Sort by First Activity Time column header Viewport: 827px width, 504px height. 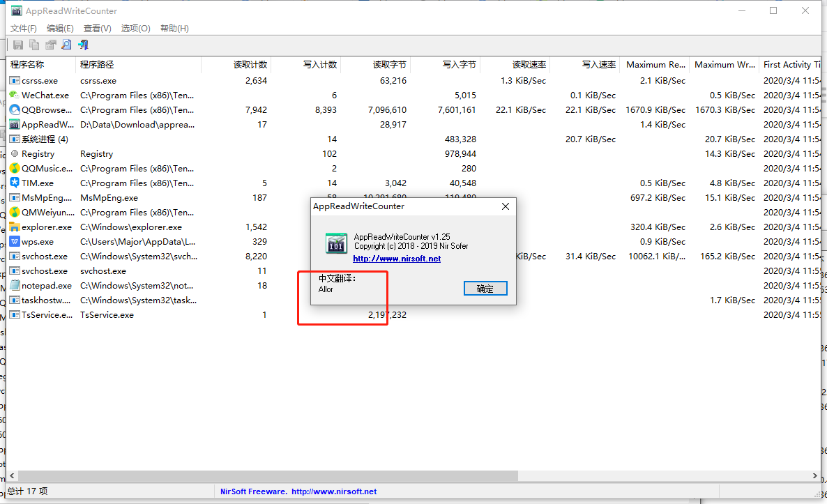[x=790, y=64]
